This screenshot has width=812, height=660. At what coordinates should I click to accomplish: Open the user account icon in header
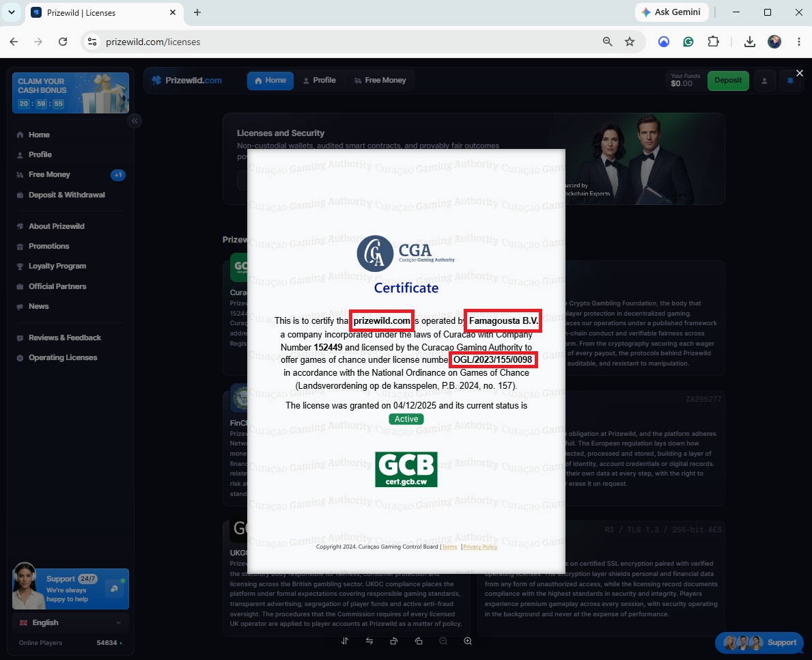[764, 81]
